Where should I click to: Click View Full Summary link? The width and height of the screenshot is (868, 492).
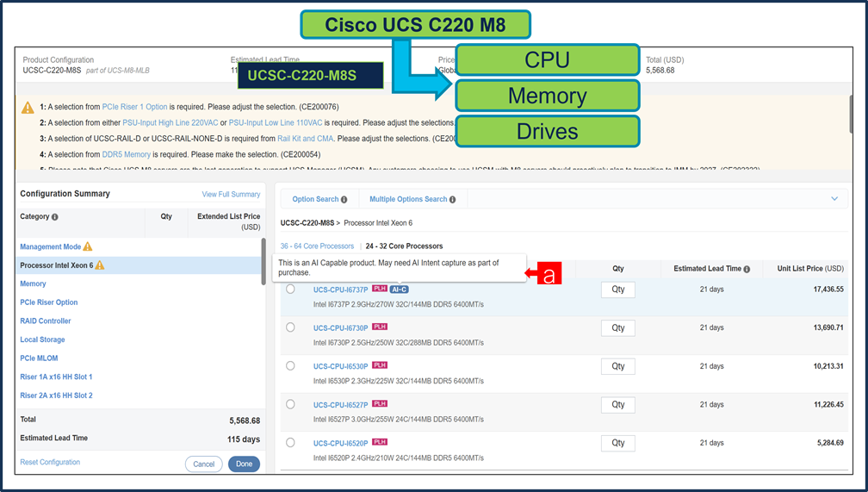pyautogui.click(x=231, y=195)
